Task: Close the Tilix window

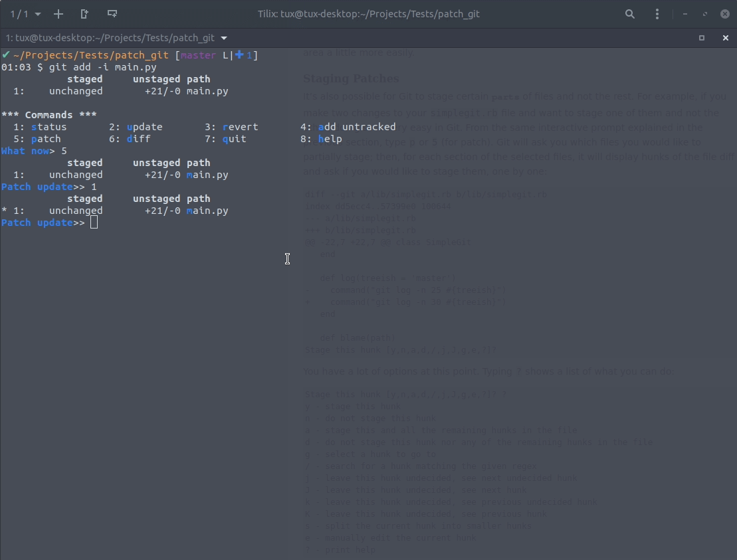Action: coord(725,14)
